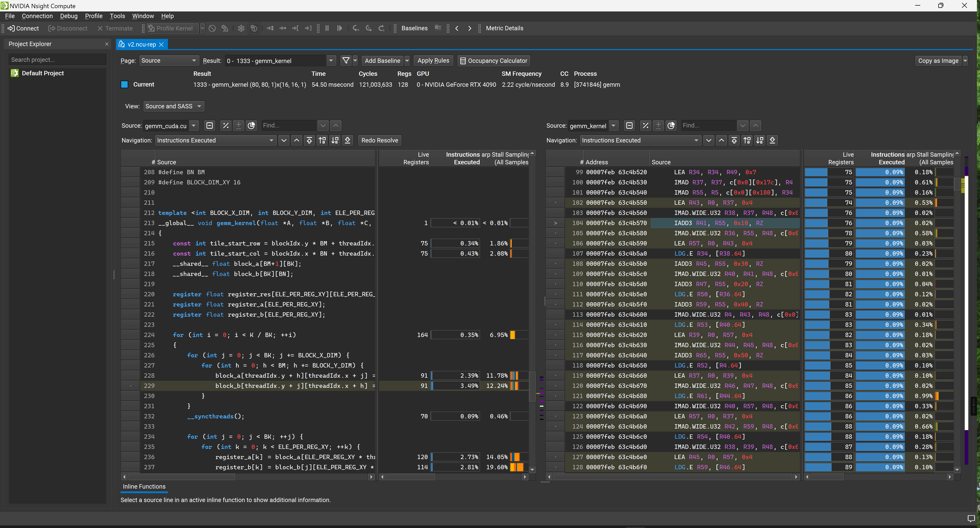Open left Navigation metric dropdown
The width and height of the screenshot is (980, 528).
[215, 140]
